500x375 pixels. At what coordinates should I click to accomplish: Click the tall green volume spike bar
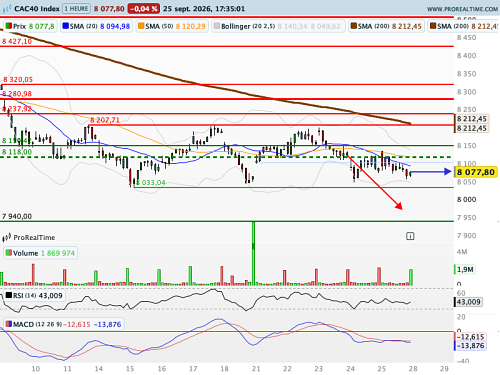click(253, 253)
